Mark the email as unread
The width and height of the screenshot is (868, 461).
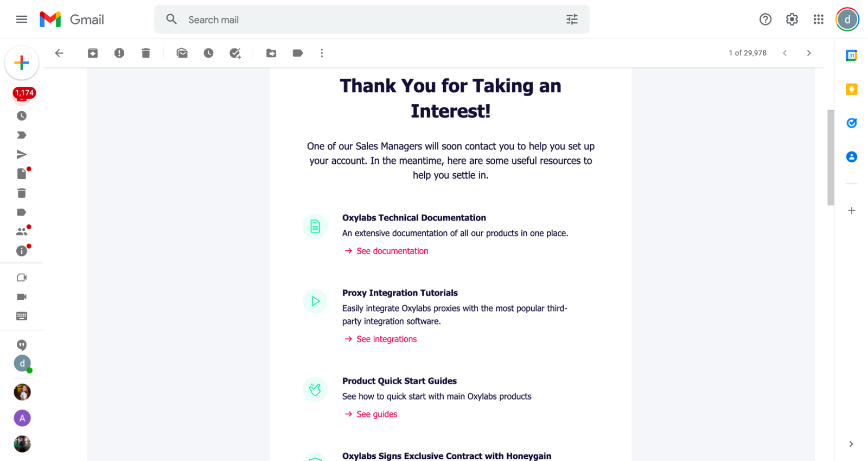(x=182, y=53)
